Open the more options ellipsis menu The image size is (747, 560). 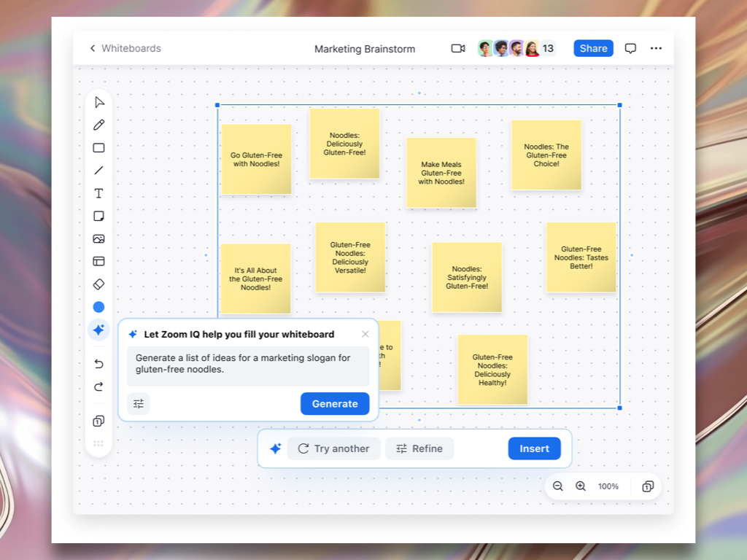pyautogui.click(x=656, y=48)
